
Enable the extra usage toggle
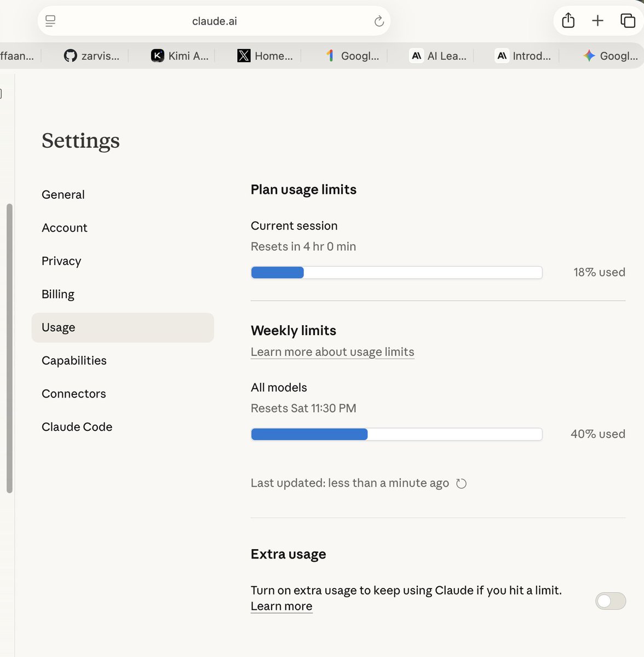tap(611, 601)
